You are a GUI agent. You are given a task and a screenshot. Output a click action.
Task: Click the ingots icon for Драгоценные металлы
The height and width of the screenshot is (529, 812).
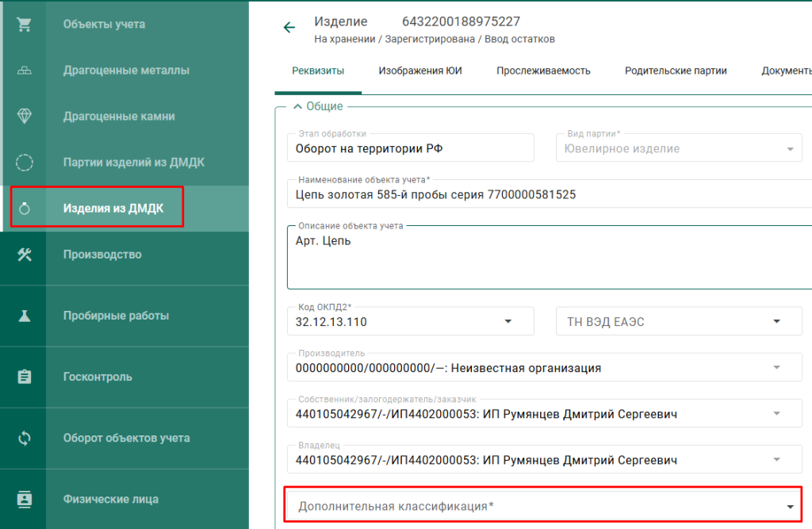24,71
